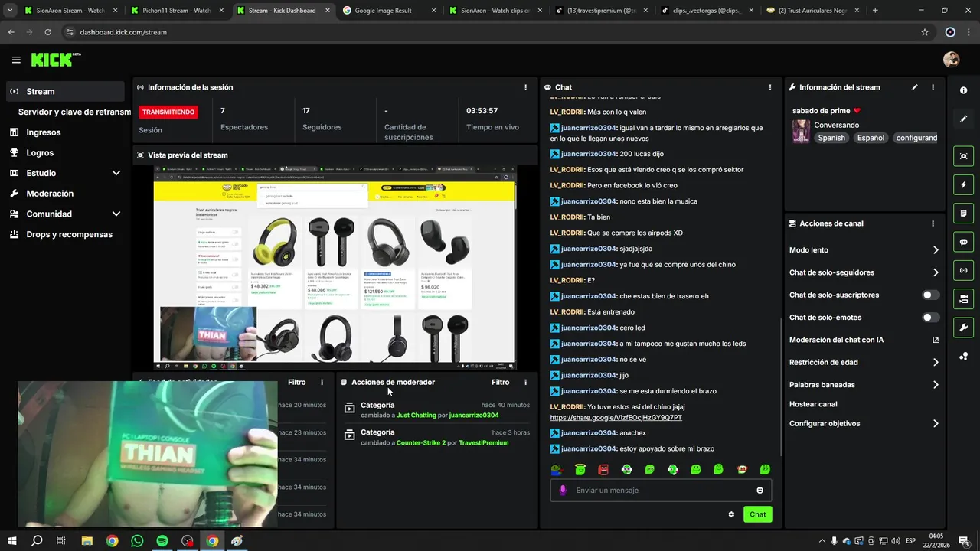980x551 pixels.
Task: Click the pencil icon in right toolbar
Action: click(x=963, y=119)
